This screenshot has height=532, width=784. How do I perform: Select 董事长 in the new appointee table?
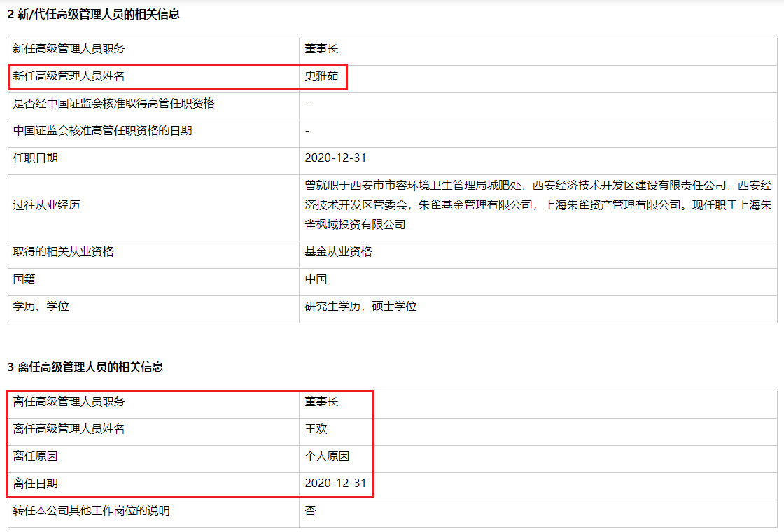(x=321, y=49)
